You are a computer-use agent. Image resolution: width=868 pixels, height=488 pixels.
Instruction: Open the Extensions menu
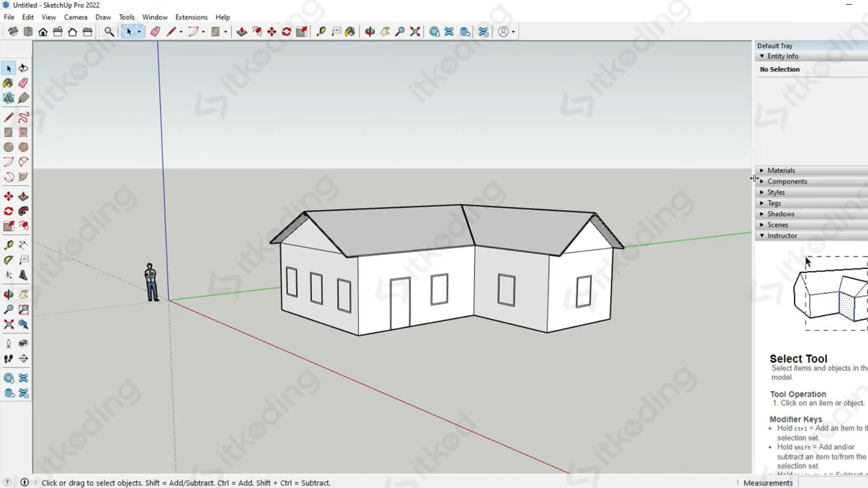191,17
